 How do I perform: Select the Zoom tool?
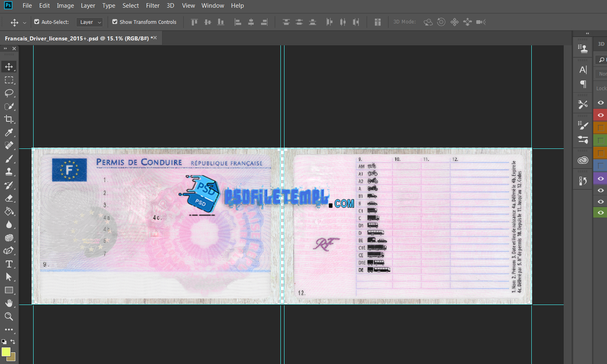coord(9,316)
